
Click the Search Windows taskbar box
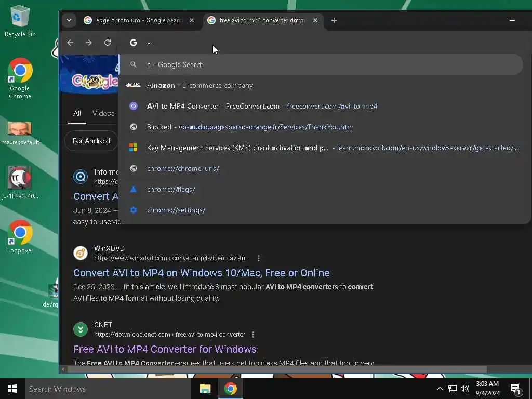[108, 389]
